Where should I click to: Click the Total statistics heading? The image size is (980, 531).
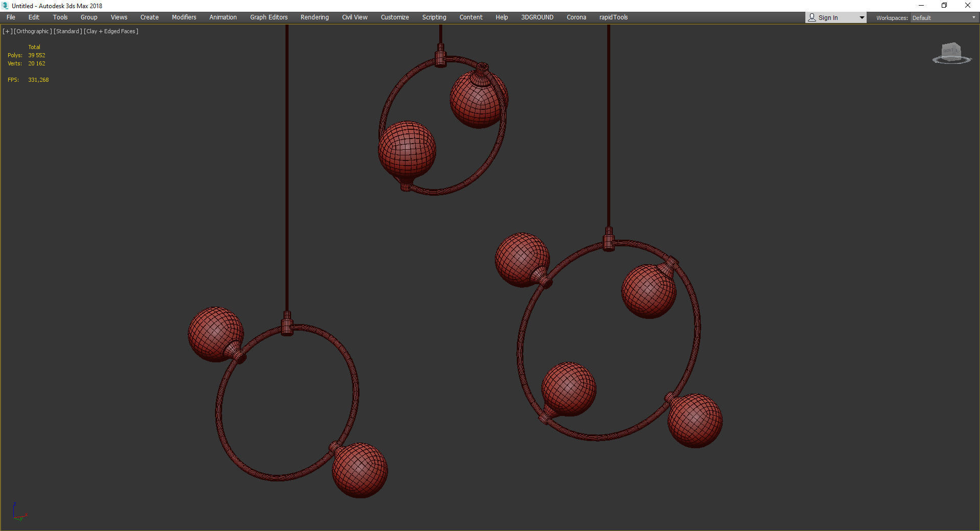[x=34, y=47]
